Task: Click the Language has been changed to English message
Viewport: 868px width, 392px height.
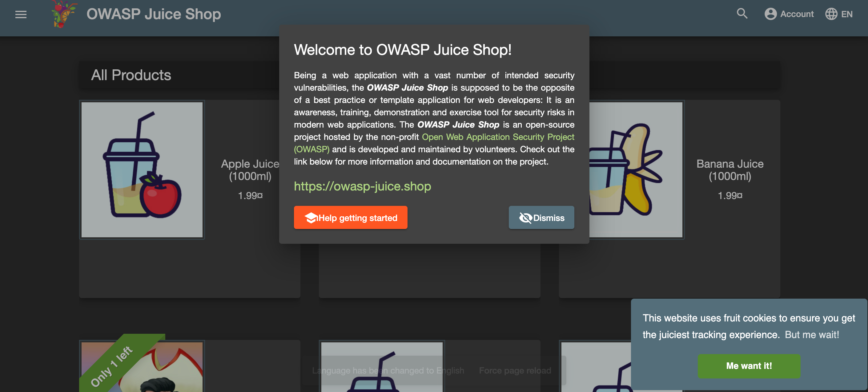Action: coord(388,370)
